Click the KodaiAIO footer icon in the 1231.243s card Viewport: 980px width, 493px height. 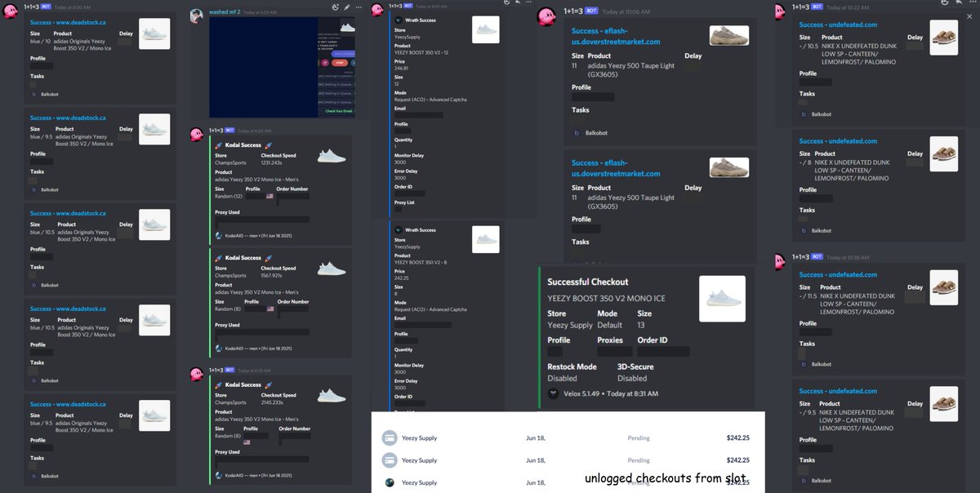click(x=218, y=234)
